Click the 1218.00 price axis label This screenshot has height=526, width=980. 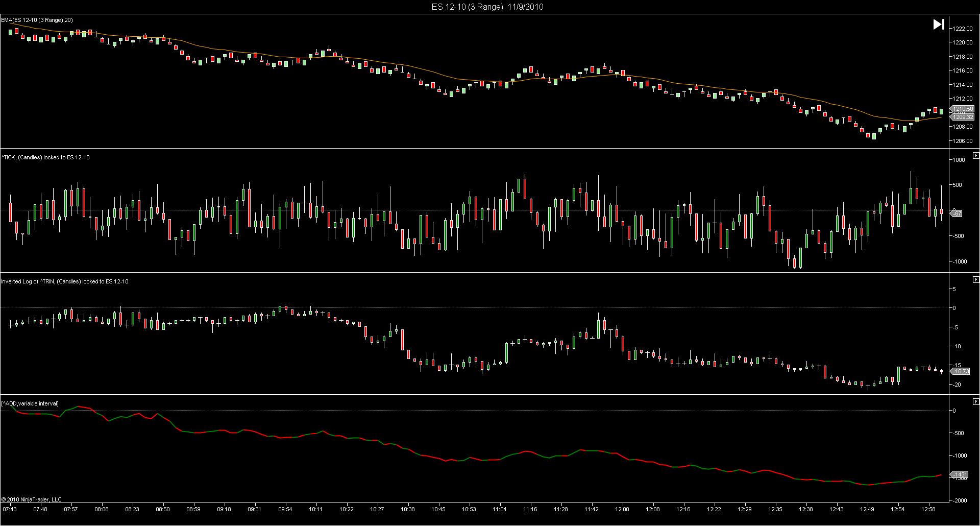click(x=962, y=57)
